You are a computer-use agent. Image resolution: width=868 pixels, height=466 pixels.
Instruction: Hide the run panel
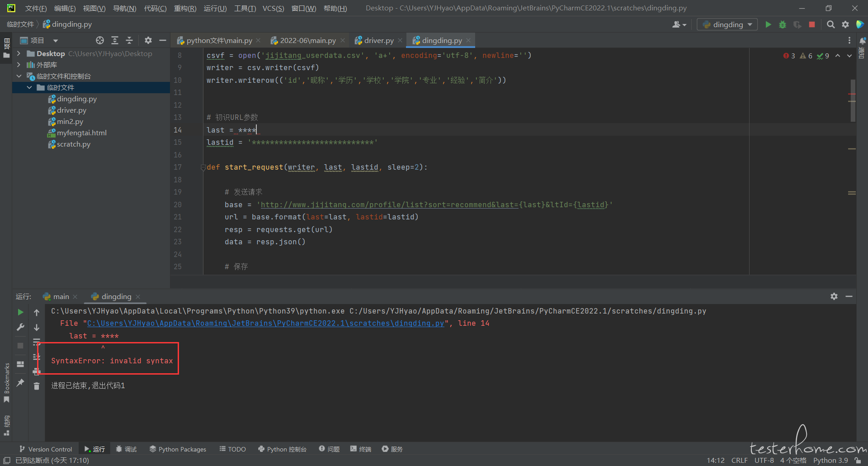[849, 296]
